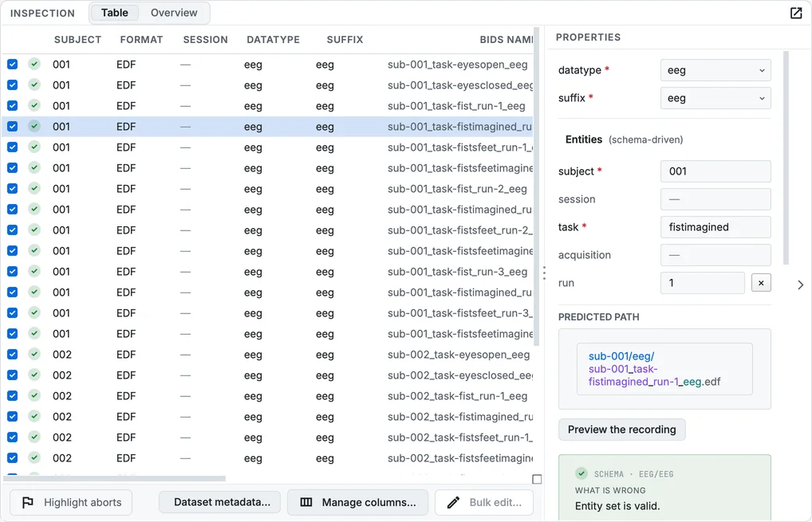Screen dimensions: 812x522
Task: Open Dataset metadata dialog
Action: coord(219,502)
